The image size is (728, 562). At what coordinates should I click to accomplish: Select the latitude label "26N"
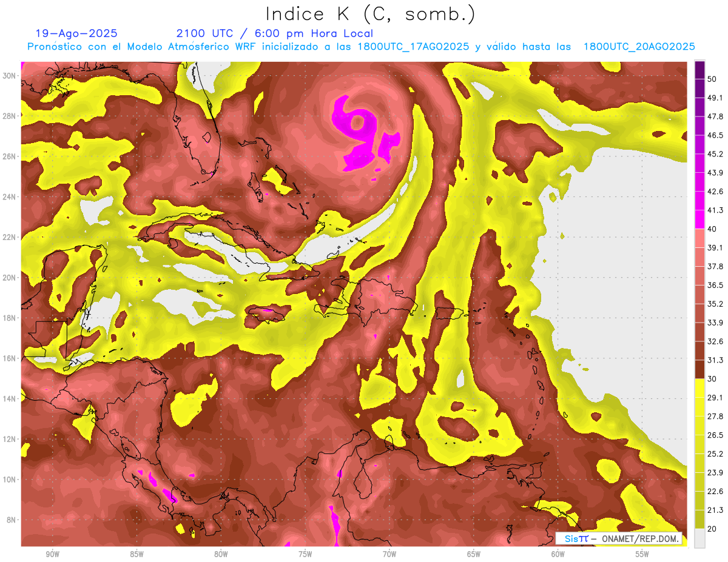[x=9, y=156]
